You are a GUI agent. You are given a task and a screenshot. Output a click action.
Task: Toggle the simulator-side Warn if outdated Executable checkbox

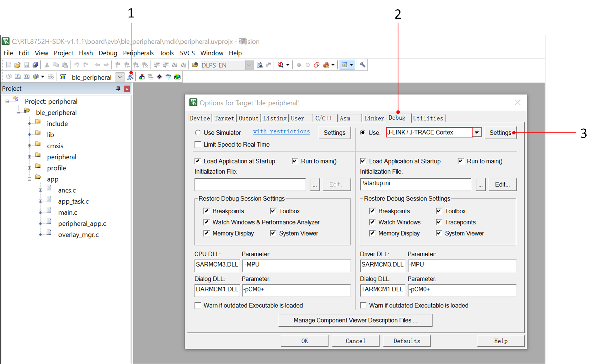(198, 305)
